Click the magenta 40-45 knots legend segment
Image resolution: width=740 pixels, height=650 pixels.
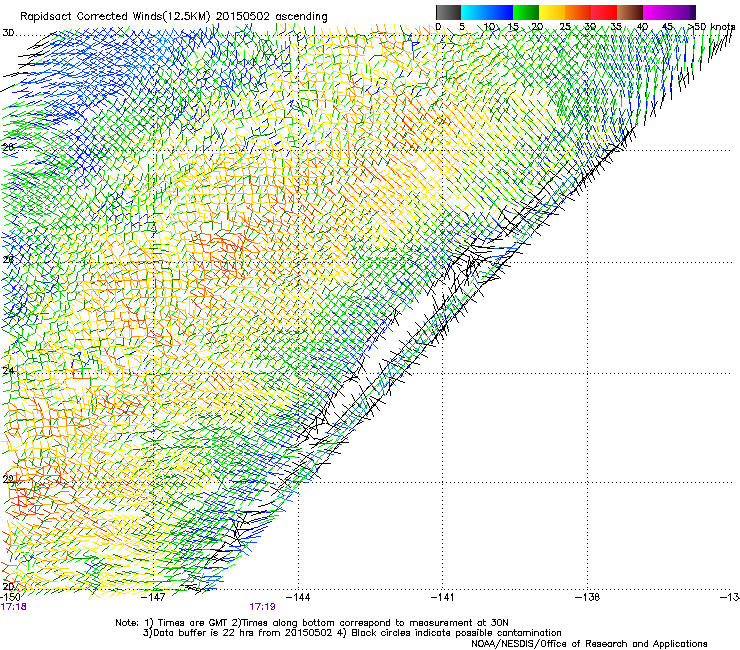pos(656,12)
